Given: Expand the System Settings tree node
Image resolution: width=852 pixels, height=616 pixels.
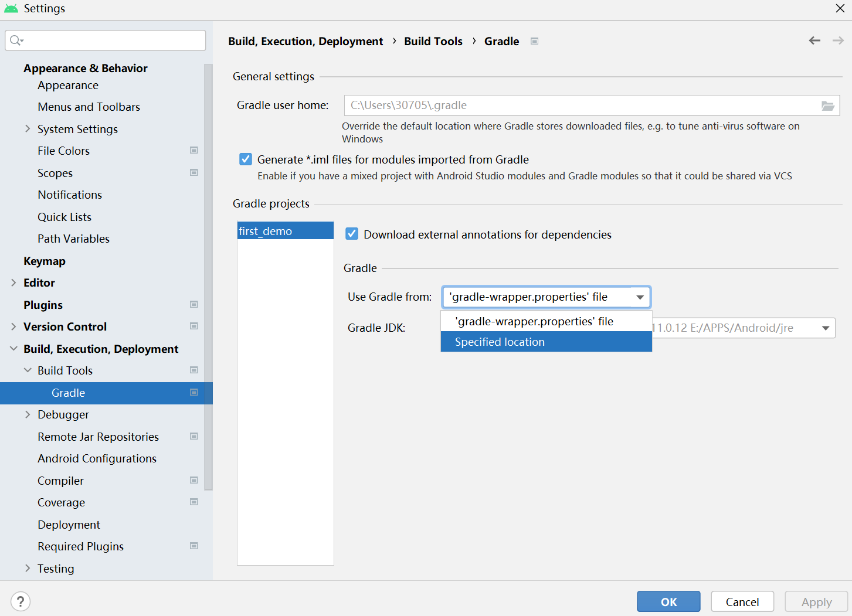Looking at the screenshot, I should (x=28, y=129).
